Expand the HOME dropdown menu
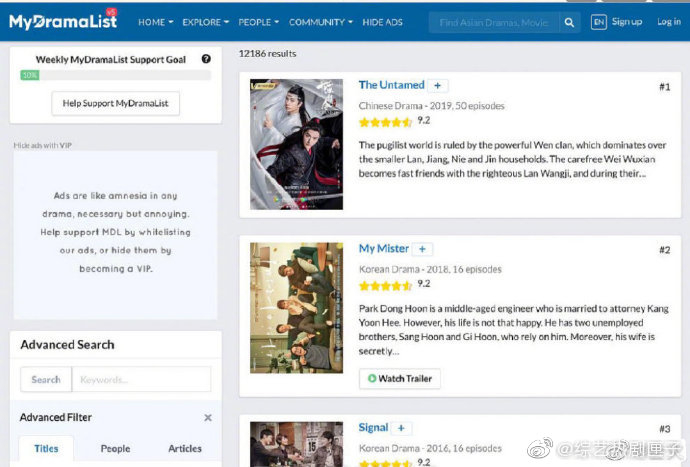The image size is (690, 467). coord(155,22)
